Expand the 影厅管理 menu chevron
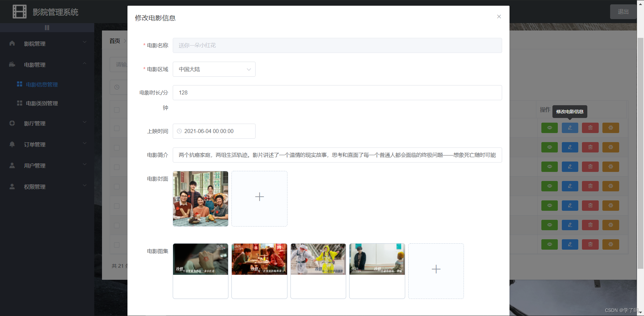644x316 pixels. pyautogui.click(x=85, y=122)
